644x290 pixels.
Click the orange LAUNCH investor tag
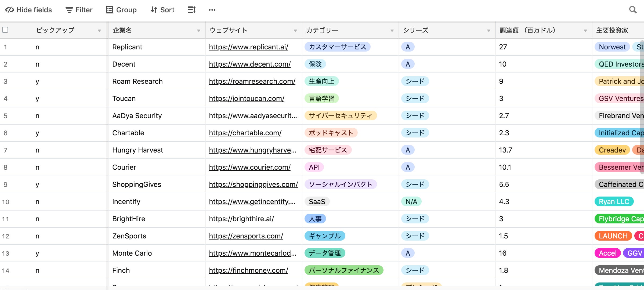(613, 236)
